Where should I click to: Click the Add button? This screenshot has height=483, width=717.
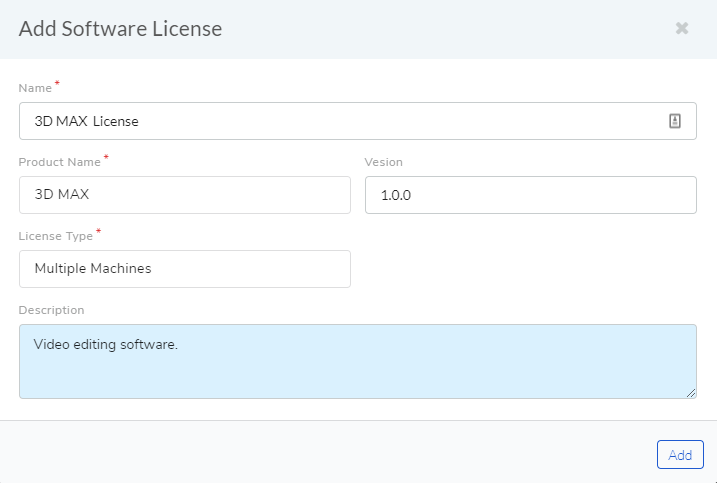pos(680,455)
